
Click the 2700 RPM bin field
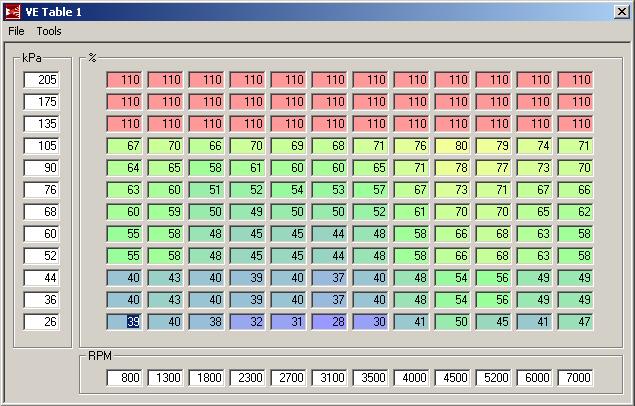coord(288,378)
